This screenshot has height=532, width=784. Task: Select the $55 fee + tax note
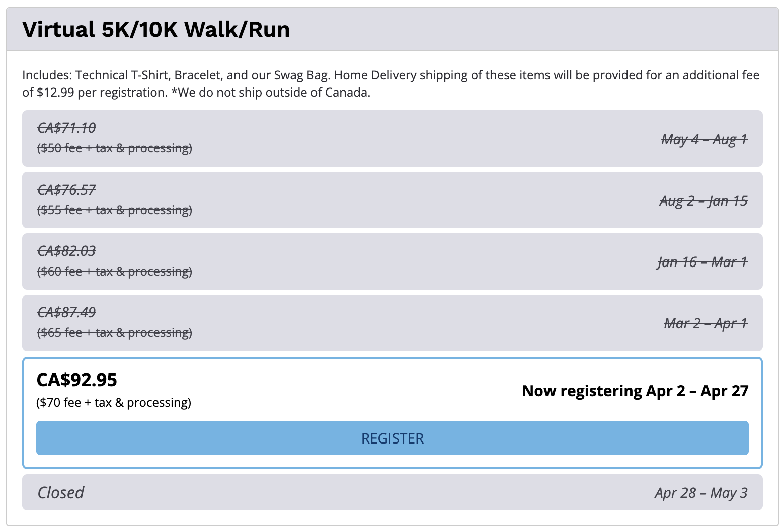[x=115, y=210]
